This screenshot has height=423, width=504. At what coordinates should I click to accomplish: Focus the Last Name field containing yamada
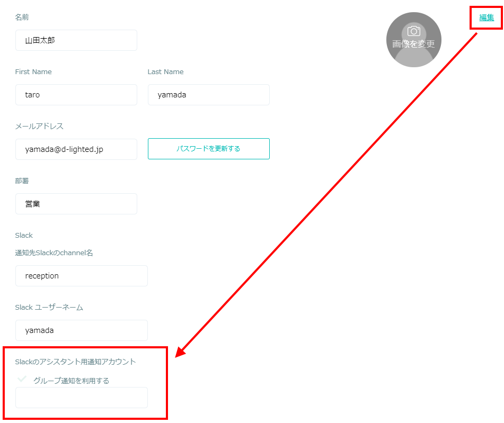(209, 95)
